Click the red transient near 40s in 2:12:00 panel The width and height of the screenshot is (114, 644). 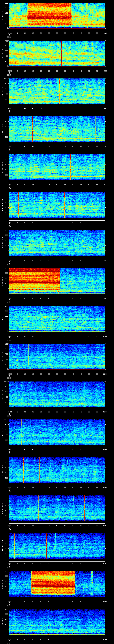[x=73, y=432]
